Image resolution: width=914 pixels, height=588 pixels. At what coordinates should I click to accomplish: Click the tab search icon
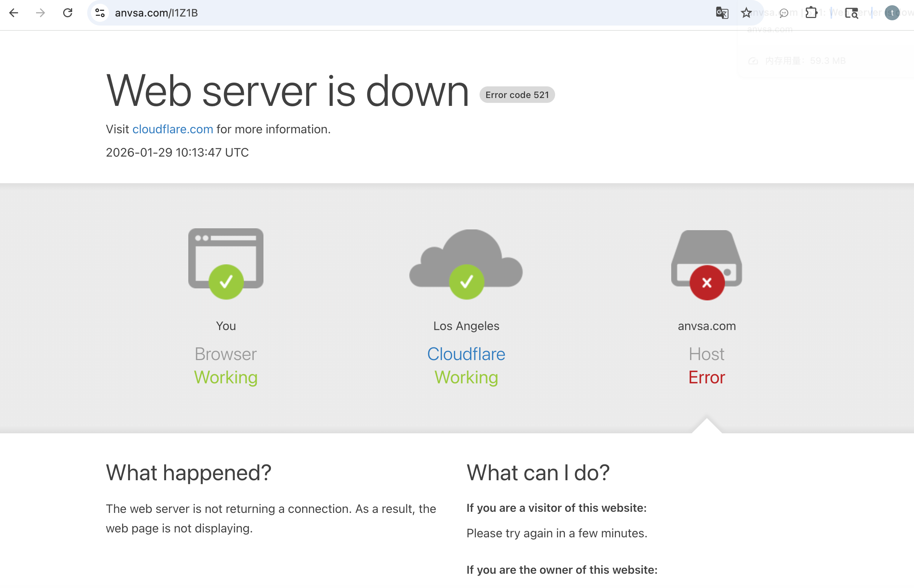click(x=851, y=13)
